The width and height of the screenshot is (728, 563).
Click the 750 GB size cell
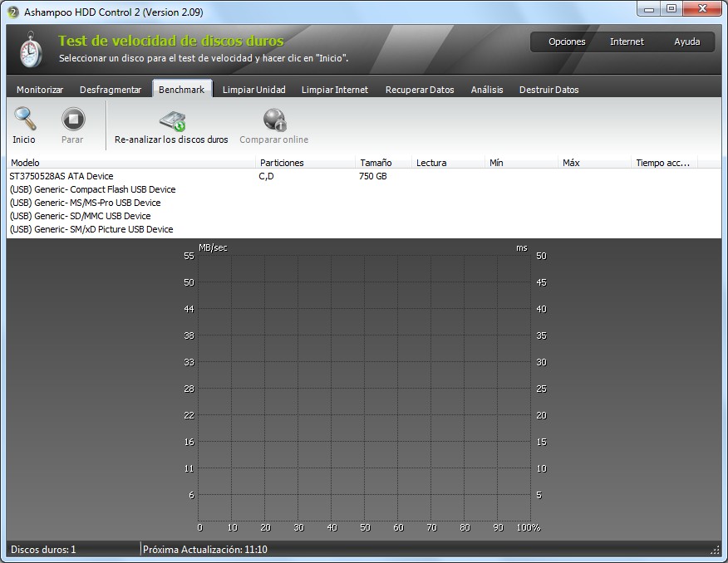(x=373, y=176)
